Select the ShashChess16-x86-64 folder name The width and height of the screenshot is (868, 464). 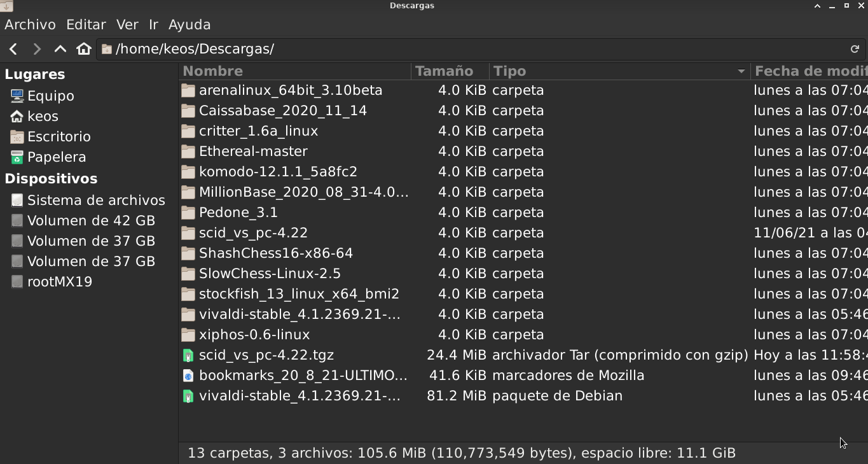click(276, 253)
